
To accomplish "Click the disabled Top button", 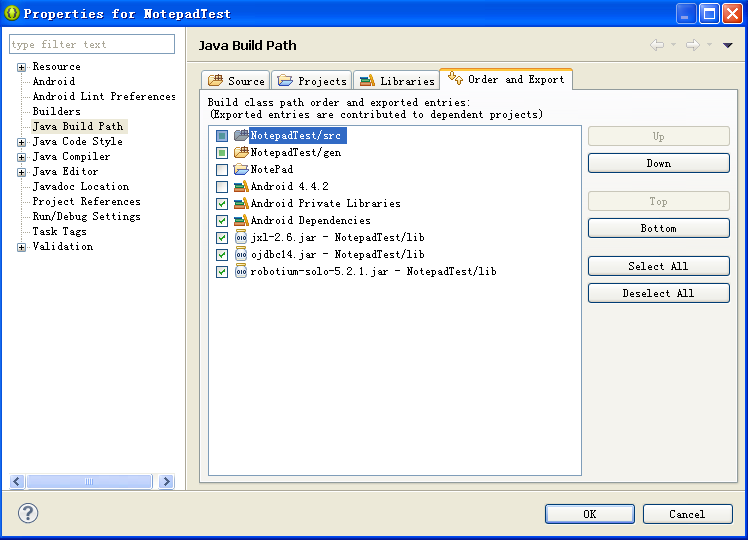I will click(x=658, y=201).
